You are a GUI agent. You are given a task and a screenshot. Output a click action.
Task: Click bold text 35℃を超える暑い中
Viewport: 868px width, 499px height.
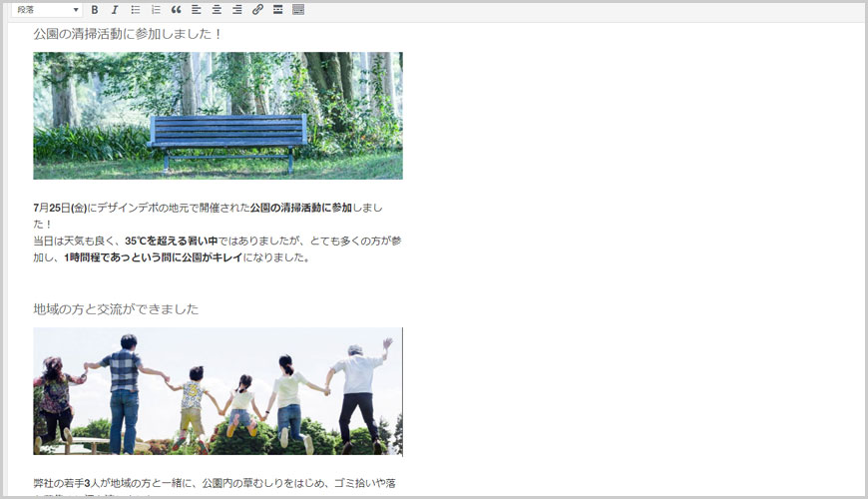click(x=171, y=241)
